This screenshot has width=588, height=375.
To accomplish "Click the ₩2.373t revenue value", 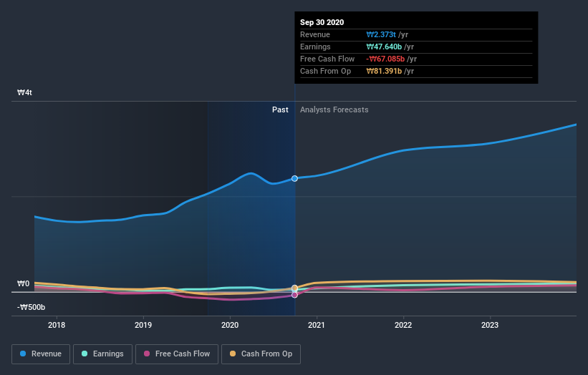I will coord(381,34).
